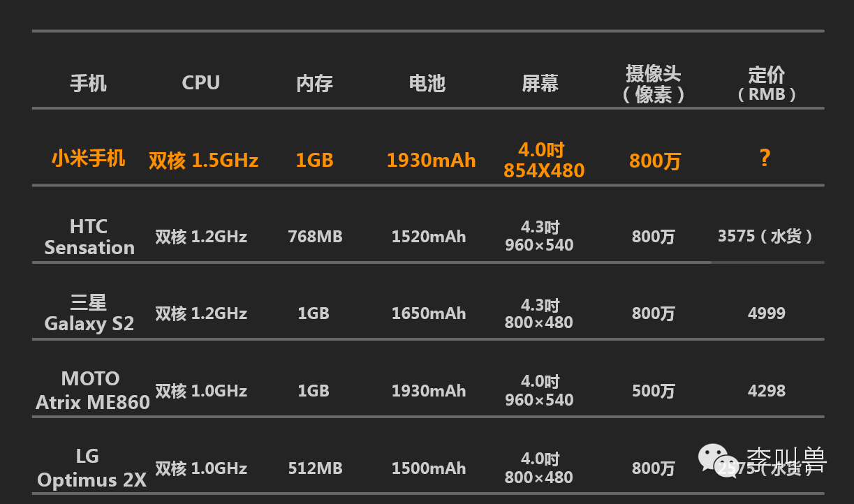Select the CPU column header
This screenshot has width=854, height=504.
pos(201,82)
